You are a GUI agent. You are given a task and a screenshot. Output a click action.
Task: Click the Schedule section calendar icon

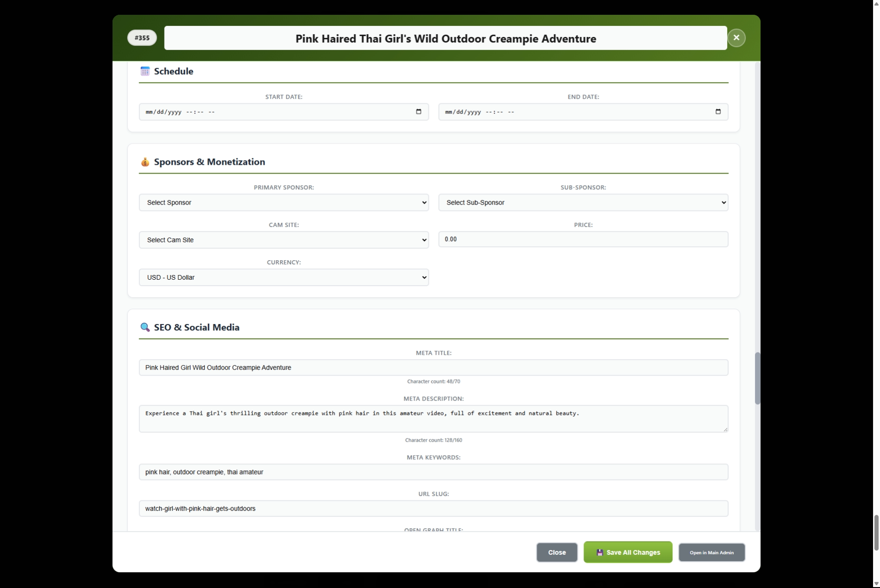[145, 71]
